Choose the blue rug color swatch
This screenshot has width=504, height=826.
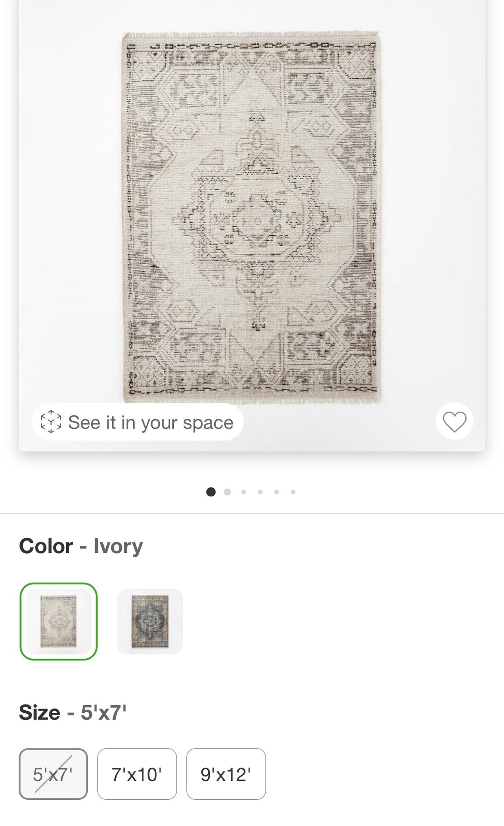[150, 621]
